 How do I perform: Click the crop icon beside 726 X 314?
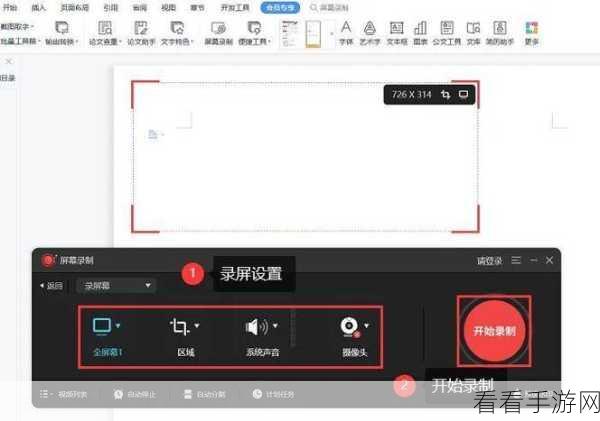pos(445,94)
